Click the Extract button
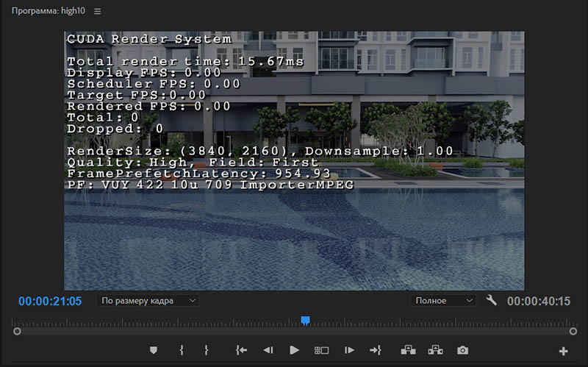The height and width of the screenshot is (367, 588). tap(435, 350)
